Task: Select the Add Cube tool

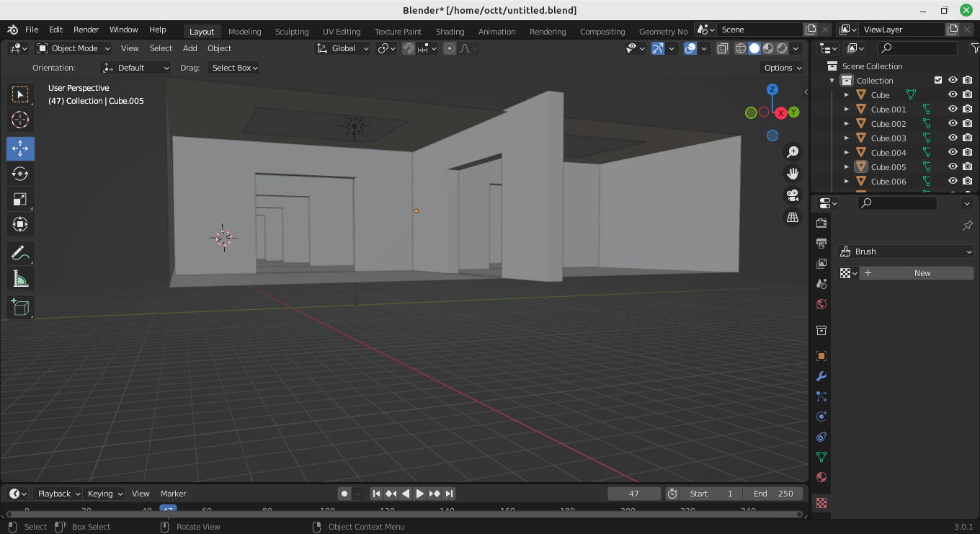Action: point(20,308)
